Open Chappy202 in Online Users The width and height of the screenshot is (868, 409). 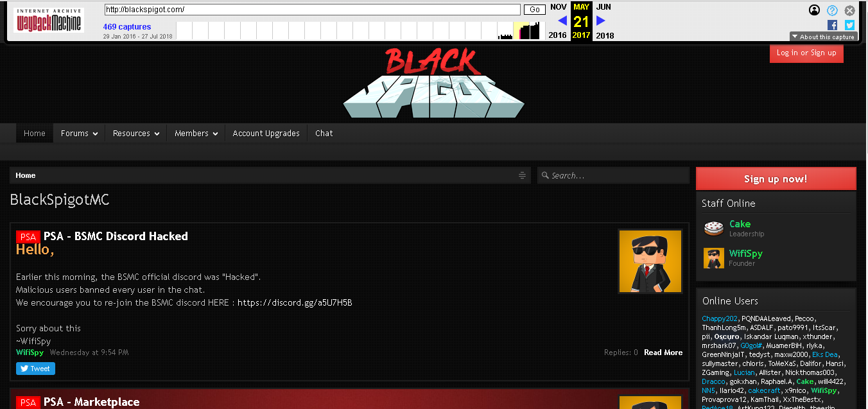(x=720, y=318)
